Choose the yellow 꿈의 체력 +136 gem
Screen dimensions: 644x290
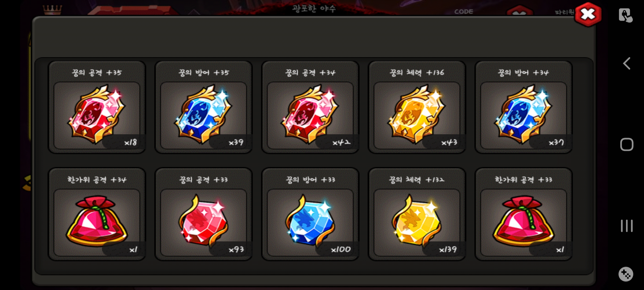[417, 107]
